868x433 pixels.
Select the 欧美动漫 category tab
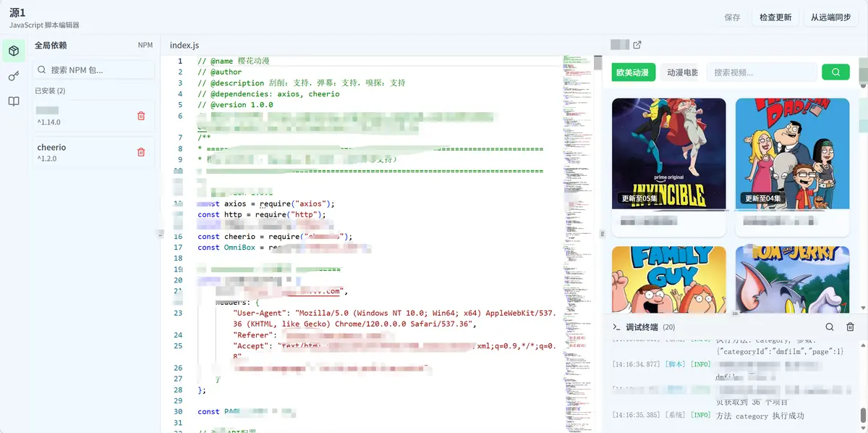[633, 72]
